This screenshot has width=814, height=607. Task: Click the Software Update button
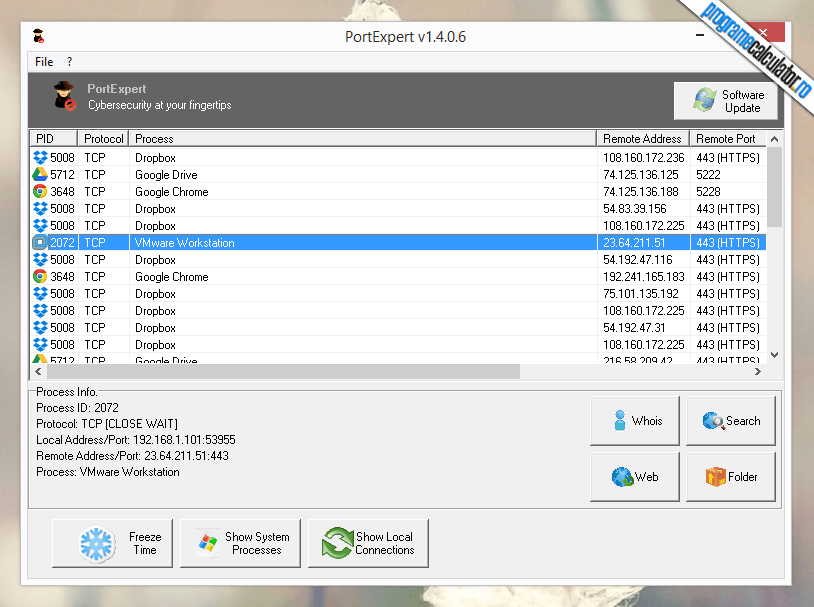(726, 101)
